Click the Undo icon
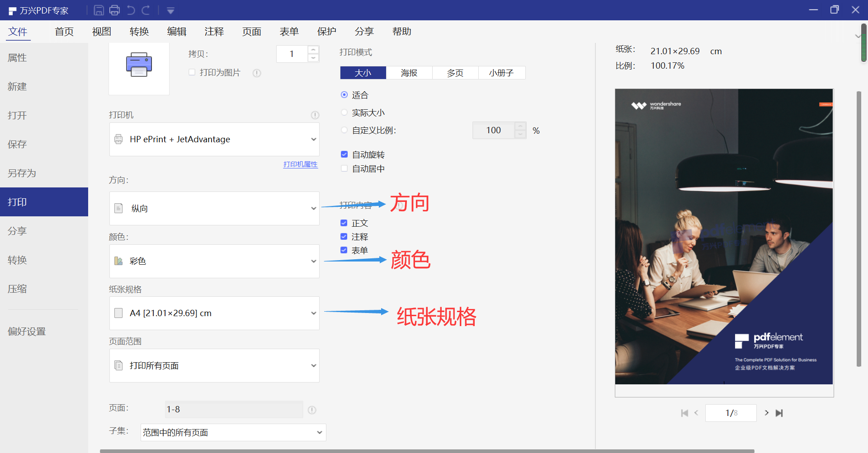 tap(131, 10)
